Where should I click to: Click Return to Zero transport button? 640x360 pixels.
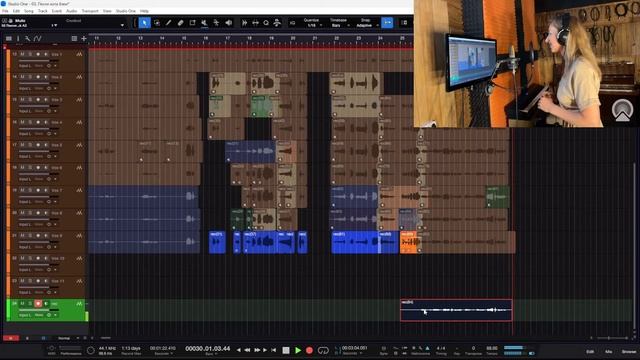tap(273, 350)
